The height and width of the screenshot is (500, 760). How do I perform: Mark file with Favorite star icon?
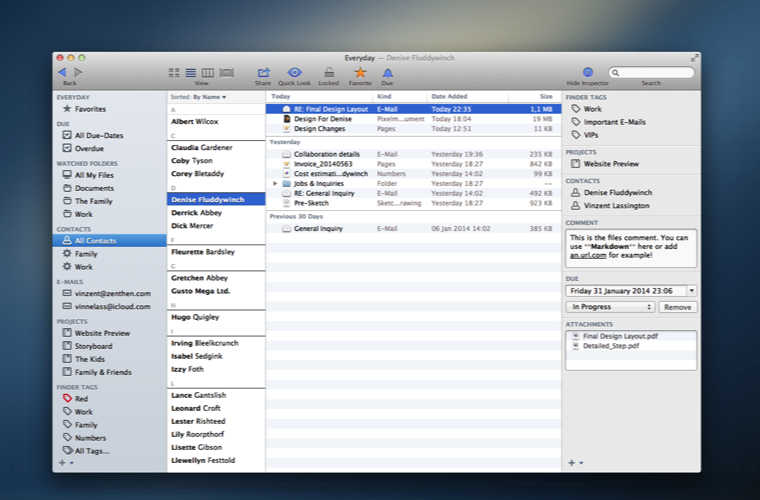pos(360,72)
